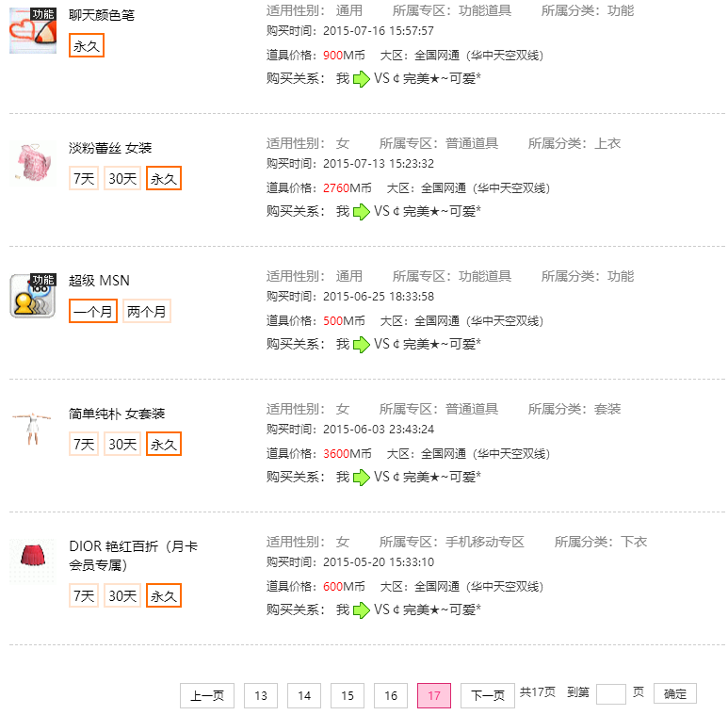The width and height of the screenshot is (728, 715).
Task: Go to page 15
Action: pyautogui.click(x=348, y=695)
